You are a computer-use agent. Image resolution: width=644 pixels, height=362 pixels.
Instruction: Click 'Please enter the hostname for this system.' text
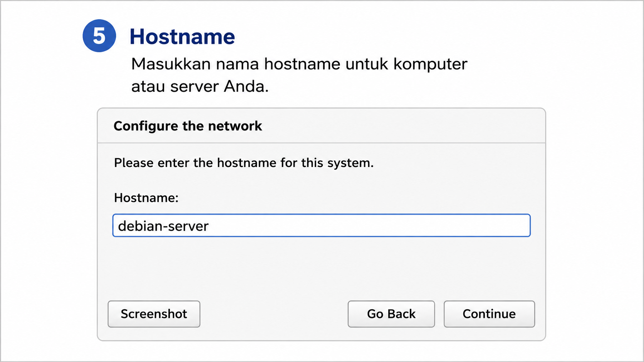244,163
